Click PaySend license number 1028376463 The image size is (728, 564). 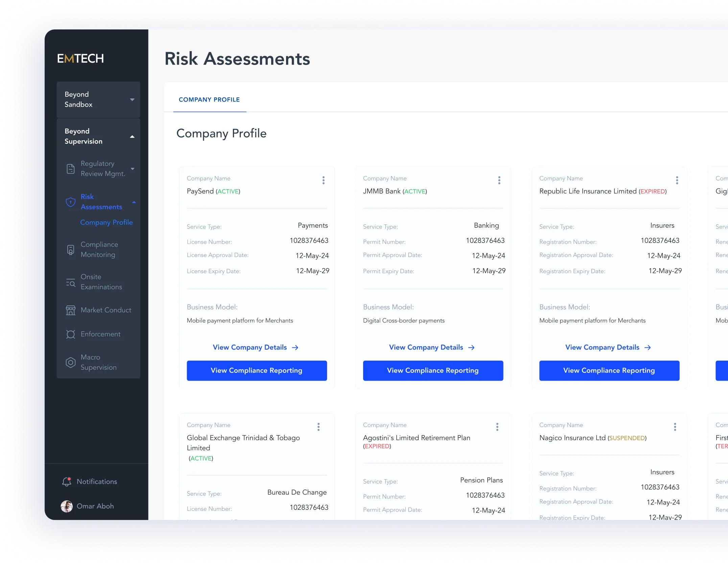click(309, 241)
